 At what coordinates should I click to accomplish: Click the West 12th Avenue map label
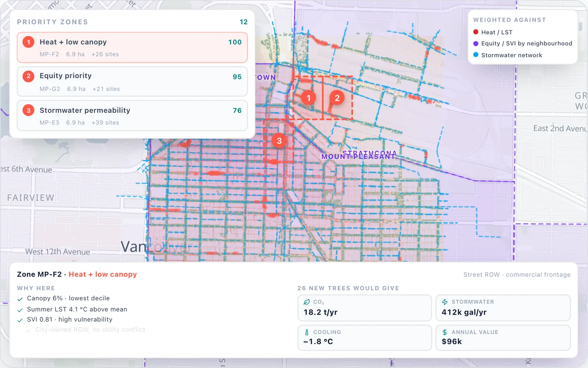coord(58,252)
